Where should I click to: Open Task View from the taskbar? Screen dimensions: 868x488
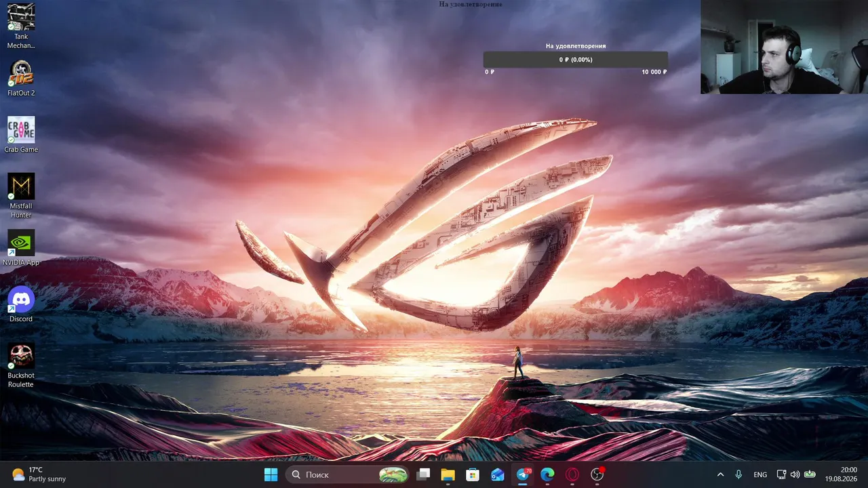[423, 475]
